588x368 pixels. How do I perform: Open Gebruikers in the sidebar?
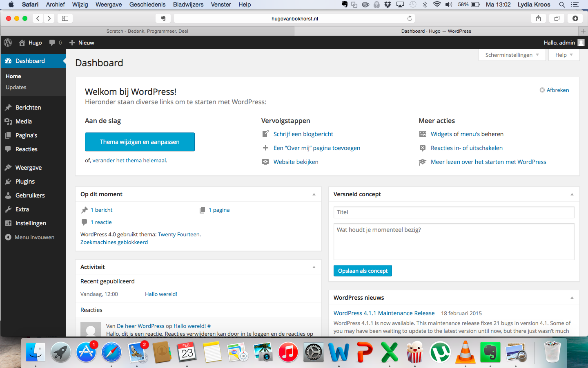33,195
